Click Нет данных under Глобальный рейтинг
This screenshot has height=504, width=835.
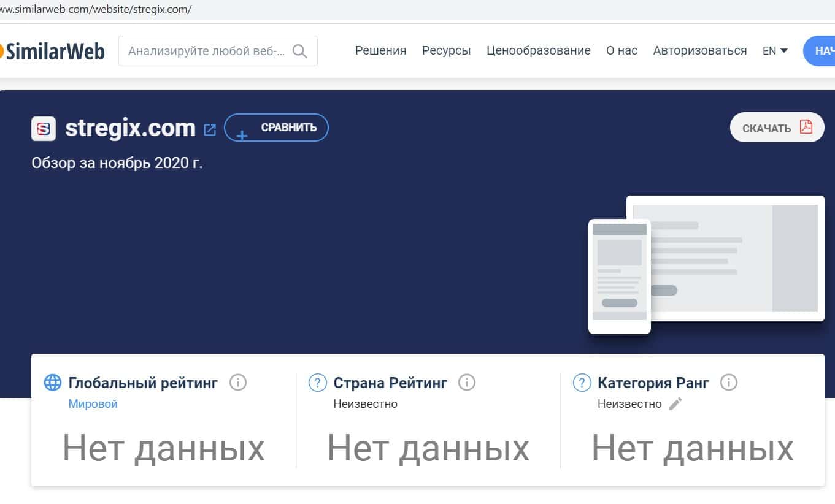pos(164,448)
